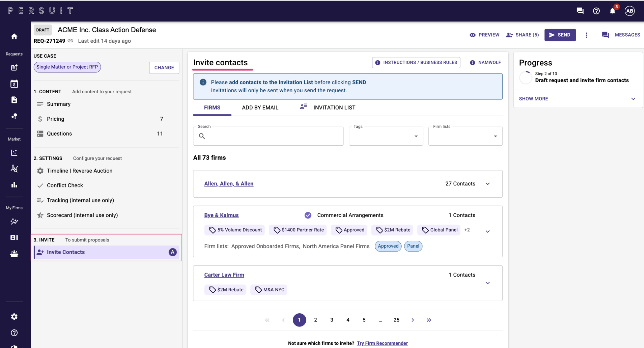Go to last page double-arrow
644x348 pixels.
pos(429,320)
